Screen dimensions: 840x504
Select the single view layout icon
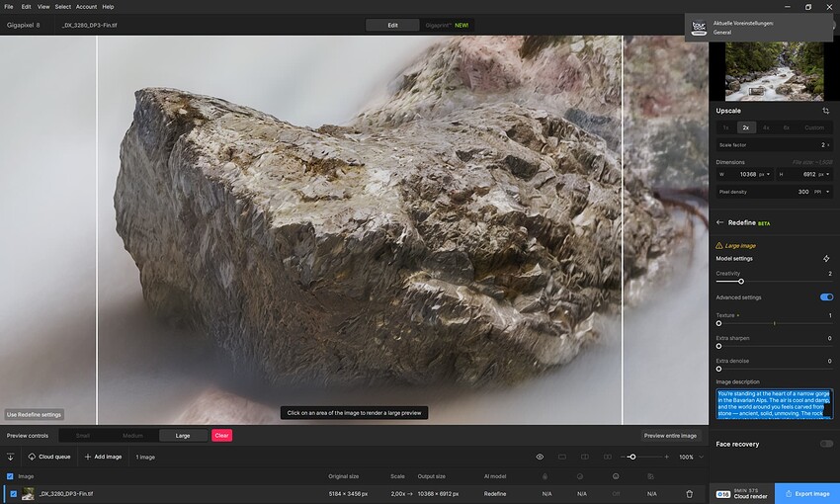(x=562, y=457)
